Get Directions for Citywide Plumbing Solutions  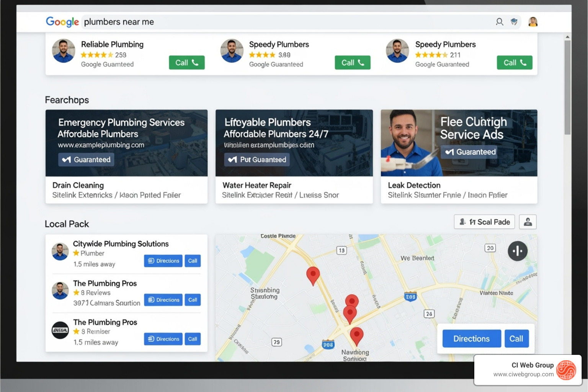[163, 261]
